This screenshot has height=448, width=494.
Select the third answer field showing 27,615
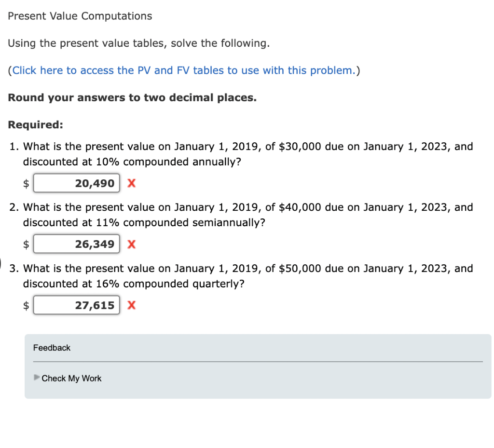tap(76, 305)
